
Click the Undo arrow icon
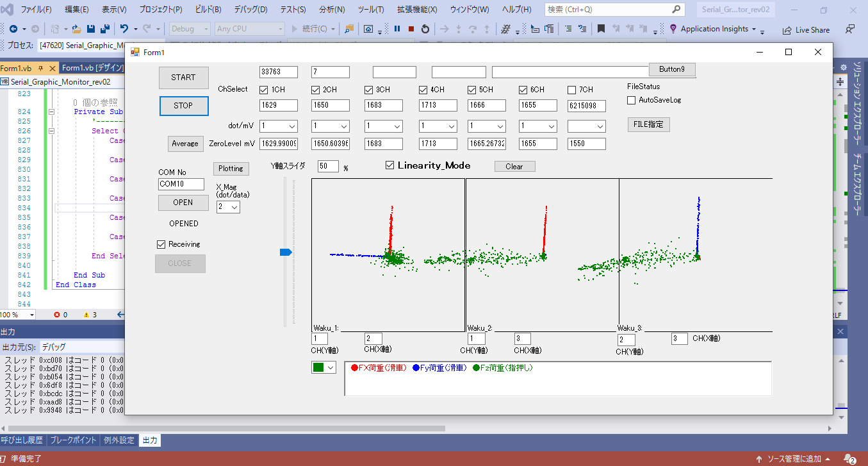click(124, 29)
